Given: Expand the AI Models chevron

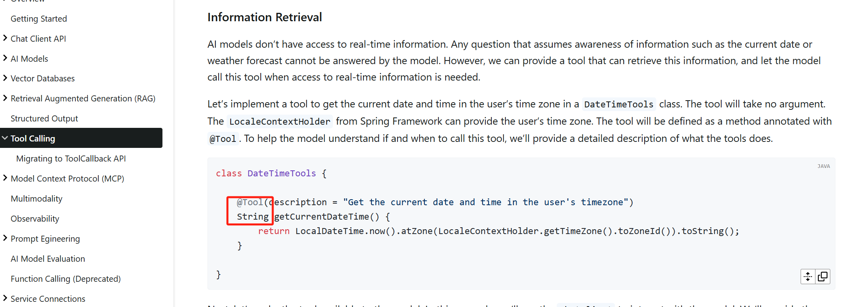Looking at the screenshot, I should pos(5,58).
